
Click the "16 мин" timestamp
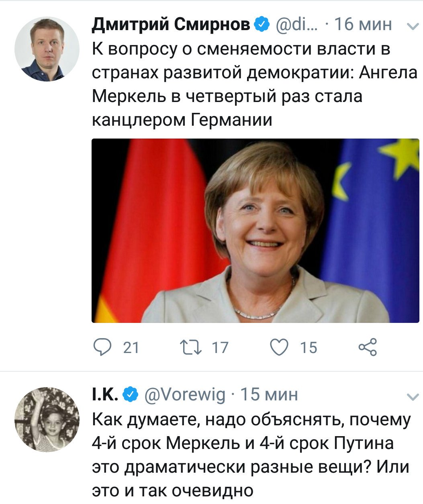coord(363,24)
